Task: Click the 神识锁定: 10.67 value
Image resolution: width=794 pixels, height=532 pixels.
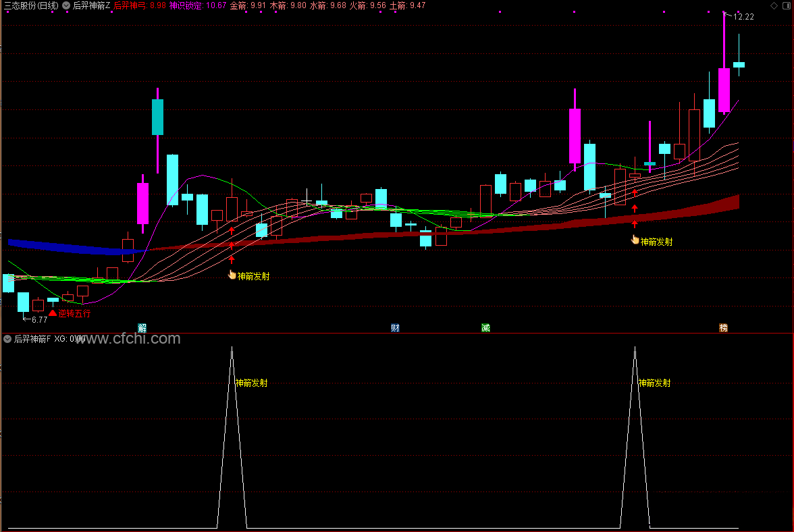Action: [x=197, y=5]
